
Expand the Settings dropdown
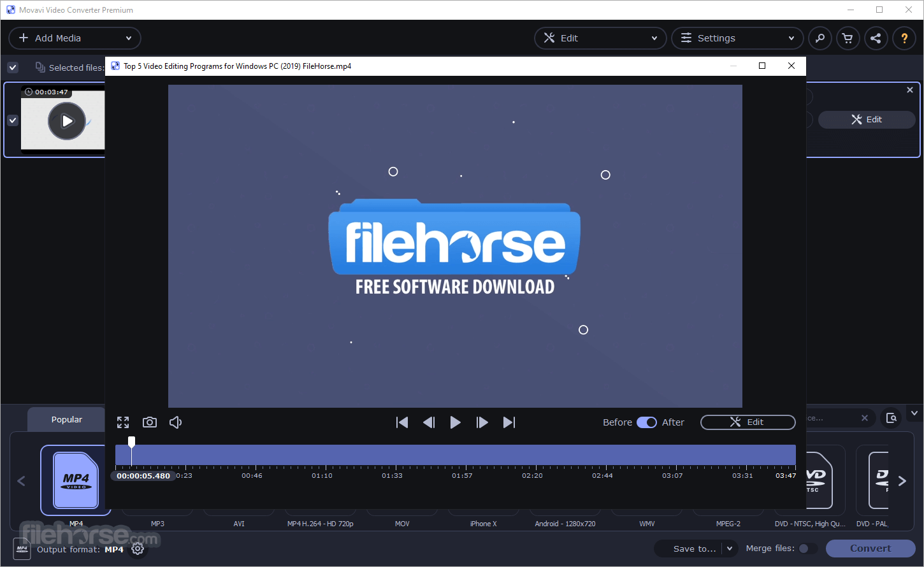point(791,38)
